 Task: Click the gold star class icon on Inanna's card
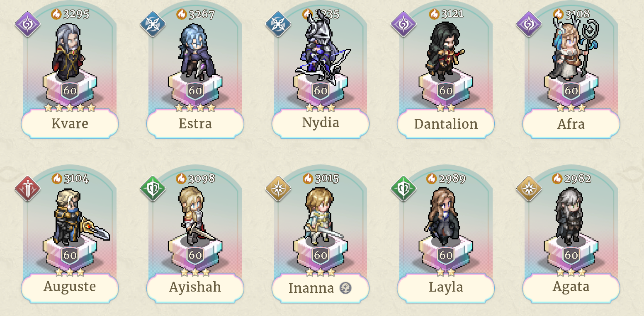point(278,188)
